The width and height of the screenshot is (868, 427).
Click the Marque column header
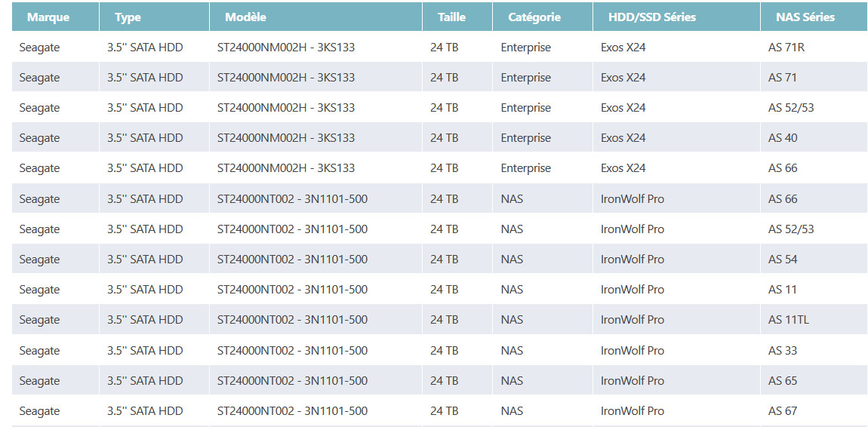tap(48, 17)
